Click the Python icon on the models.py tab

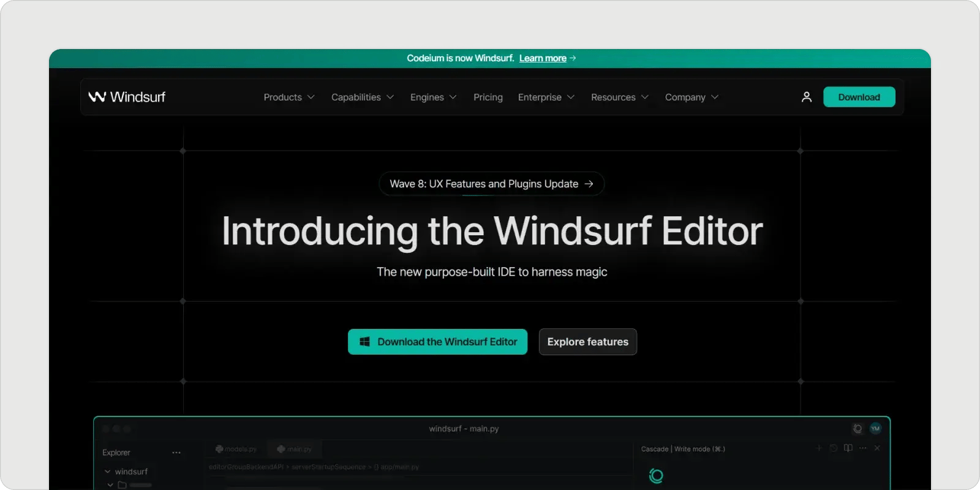(219, 449)
